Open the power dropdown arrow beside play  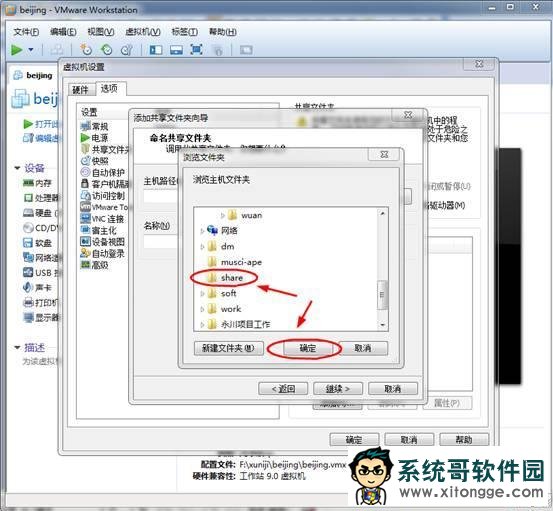pyautogui.click(x=31, y=50)
